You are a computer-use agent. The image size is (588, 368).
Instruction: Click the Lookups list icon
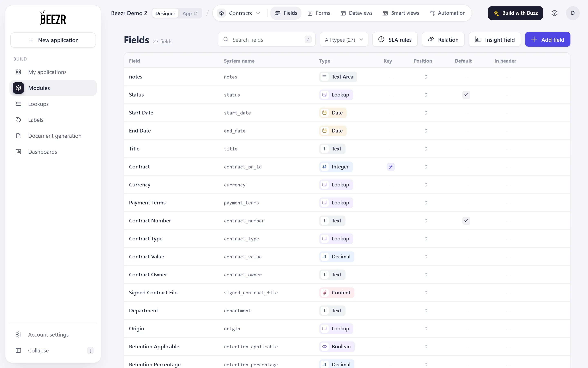(18, 104)
